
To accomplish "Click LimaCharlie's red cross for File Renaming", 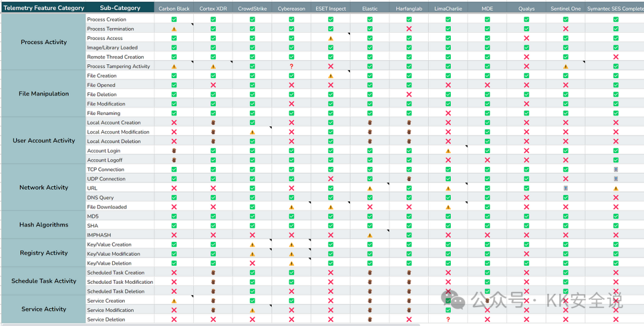I will 448,113.
